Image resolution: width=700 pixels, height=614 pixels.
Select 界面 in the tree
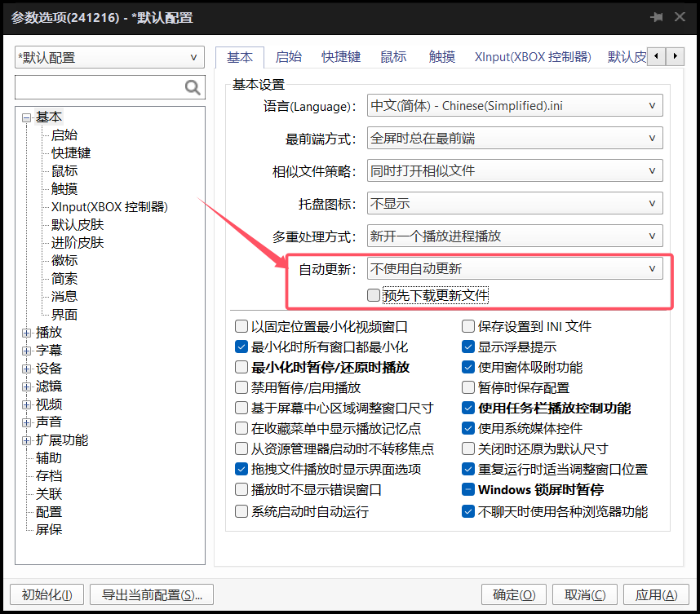[64, 315]
